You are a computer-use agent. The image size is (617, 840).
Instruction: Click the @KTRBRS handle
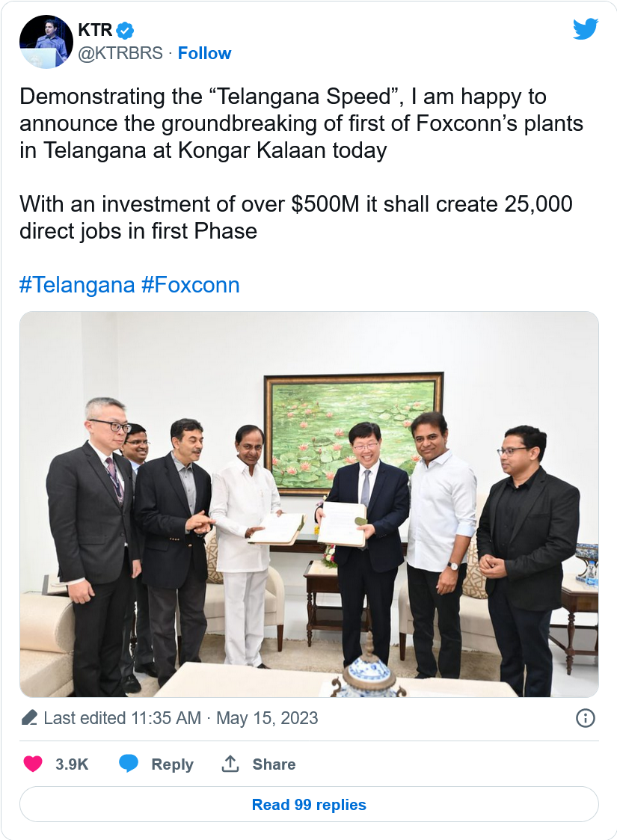120,53
